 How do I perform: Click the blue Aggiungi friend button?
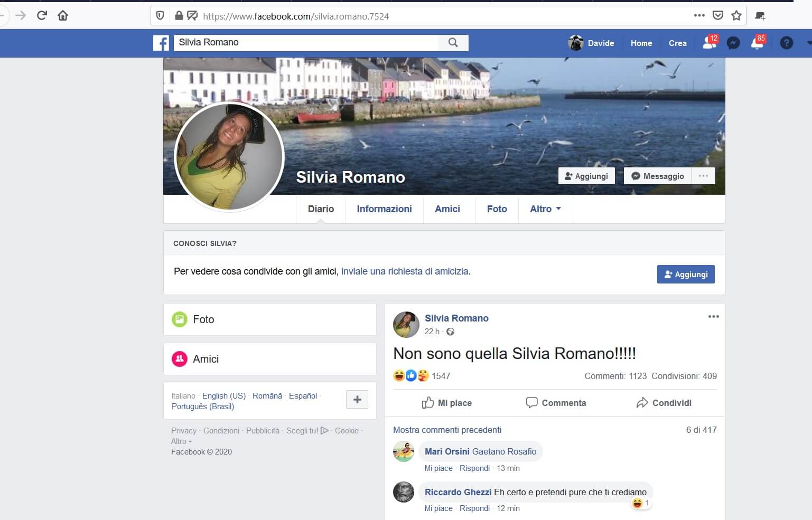click(x=685, y=275)
